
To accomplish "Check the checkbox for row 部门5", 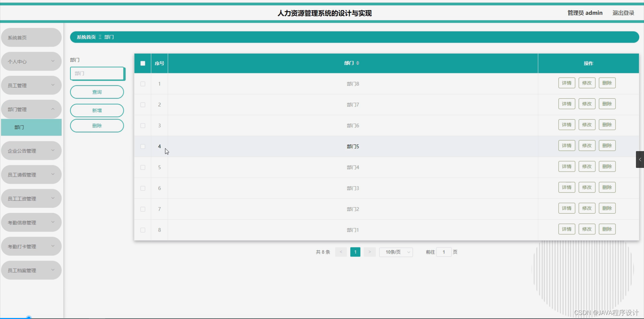I will [143, 146].
